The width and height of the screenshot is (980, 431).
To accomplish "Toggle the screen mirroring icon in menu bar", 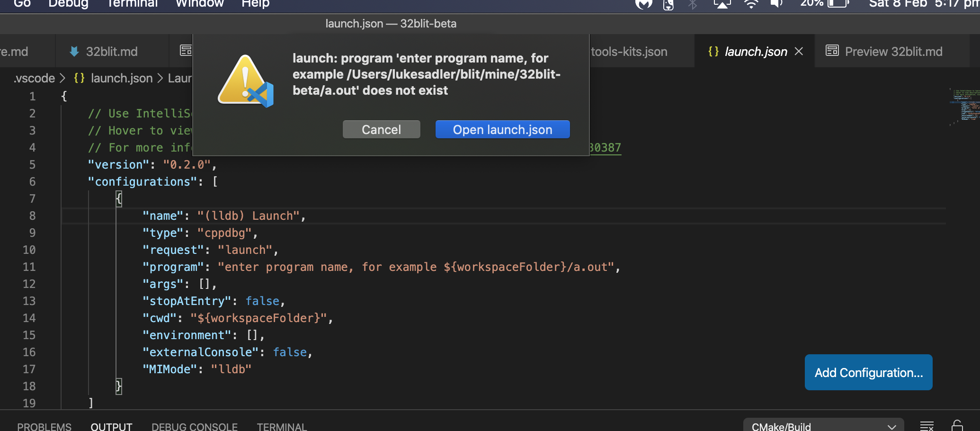I will [x=722, y=5].
